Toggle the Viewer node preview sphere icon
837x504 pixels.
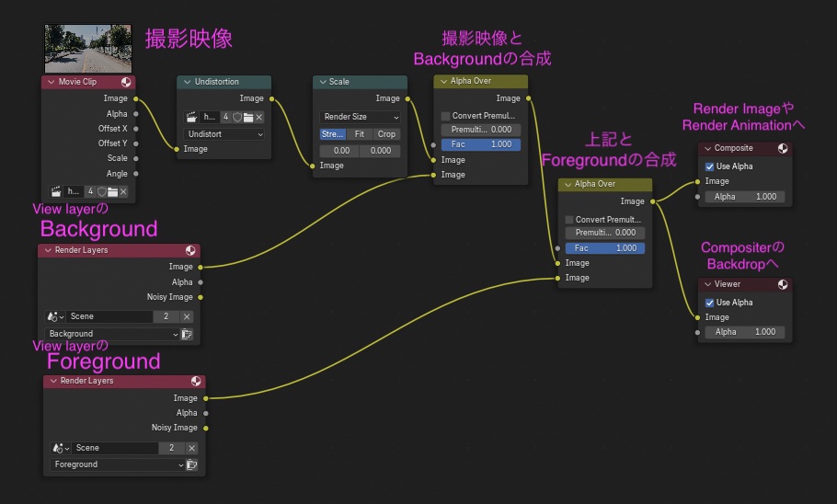tap(783, 284)
